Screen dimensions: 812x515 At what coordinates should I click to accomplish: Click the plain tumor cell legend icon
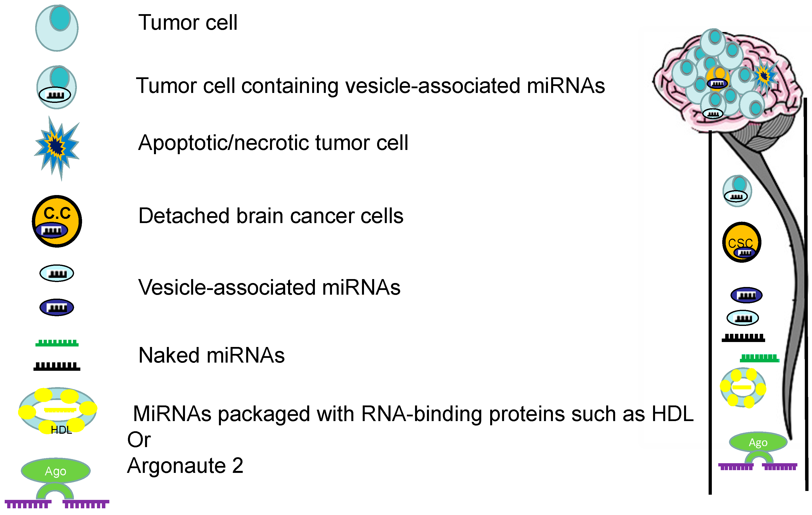click(57, 28)
